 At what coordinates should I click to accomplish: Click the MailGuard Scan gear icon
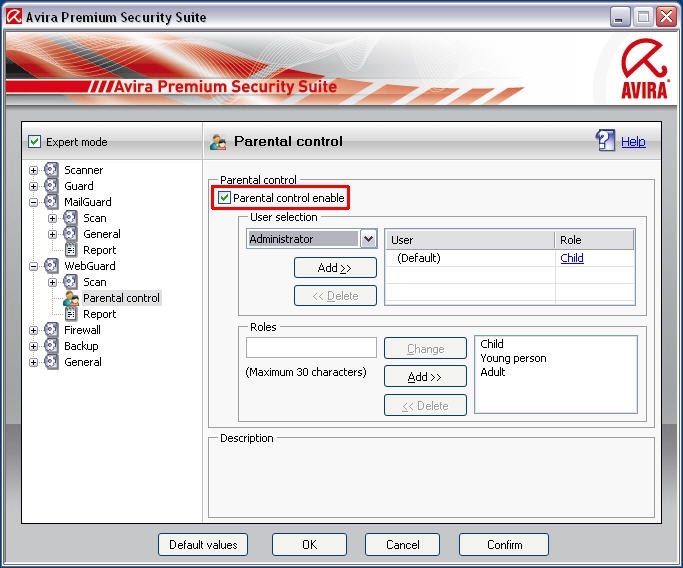(x=70, y=218)
